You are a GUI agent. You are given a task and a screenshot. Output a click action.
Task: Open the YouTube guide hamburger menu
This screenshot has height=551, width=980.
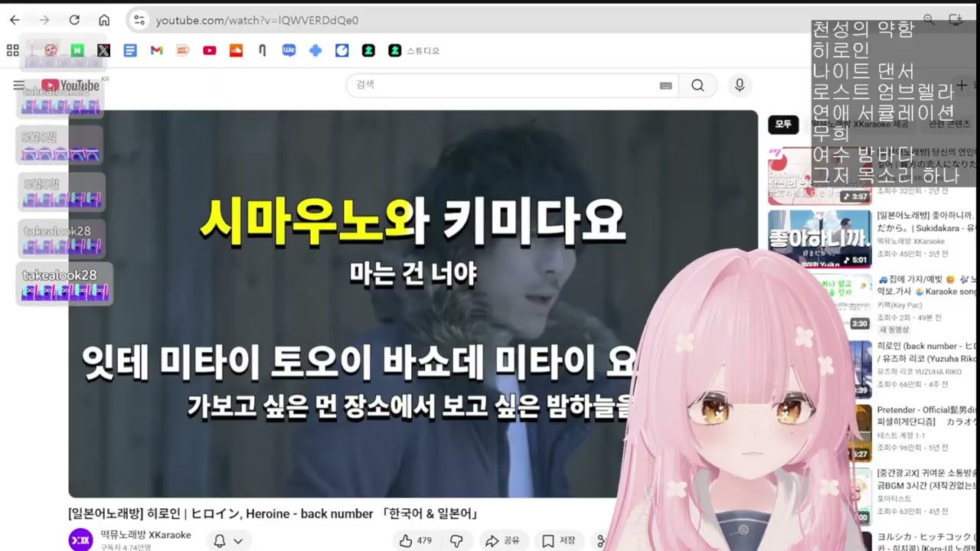[18, 86]
